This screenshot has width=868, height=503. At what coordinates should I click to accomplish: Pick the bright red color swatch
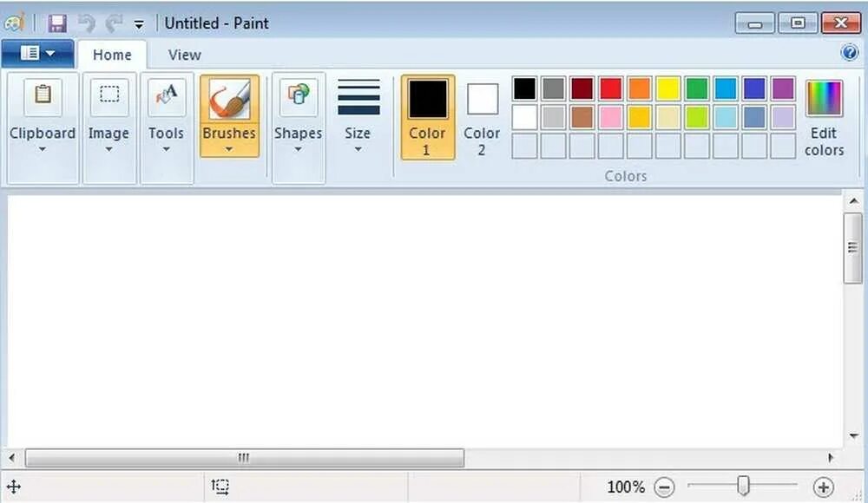click(x=610, y=88)
